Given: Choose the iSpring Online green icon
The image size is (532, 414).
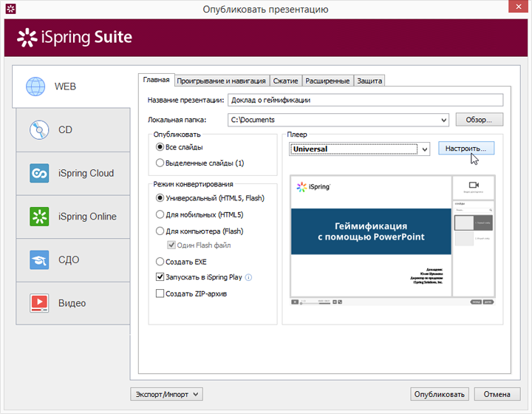Looking at the screenshot, I should click(x=39, y=217).
